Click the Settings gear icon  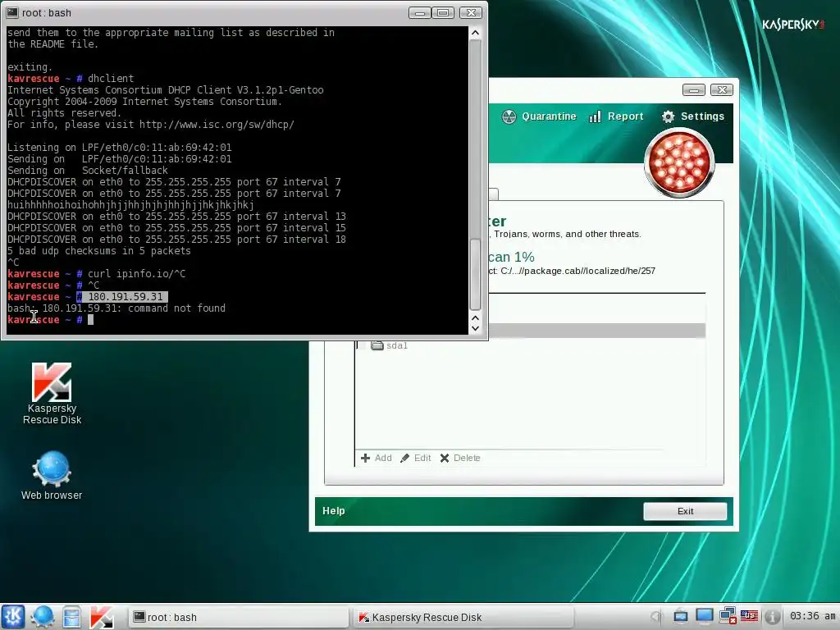668,116
